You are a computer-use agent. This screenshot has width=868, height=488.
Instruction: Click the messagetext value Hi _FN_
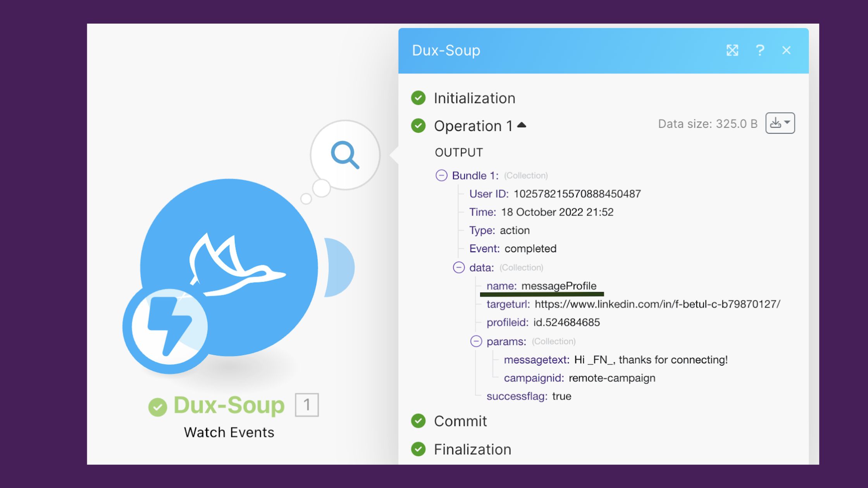click(651, 360)
